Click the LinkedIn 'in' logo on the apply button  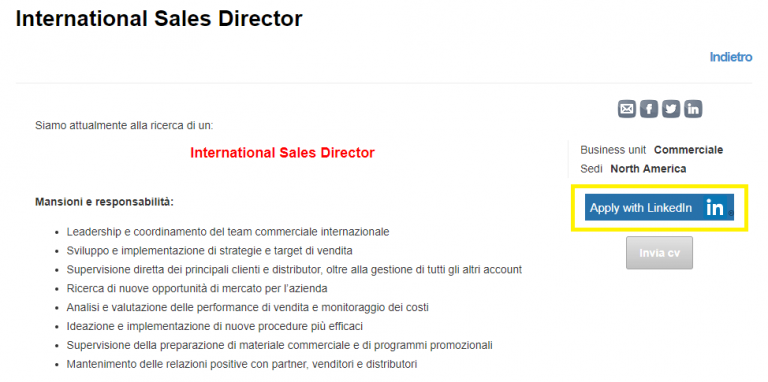[715, 208]
